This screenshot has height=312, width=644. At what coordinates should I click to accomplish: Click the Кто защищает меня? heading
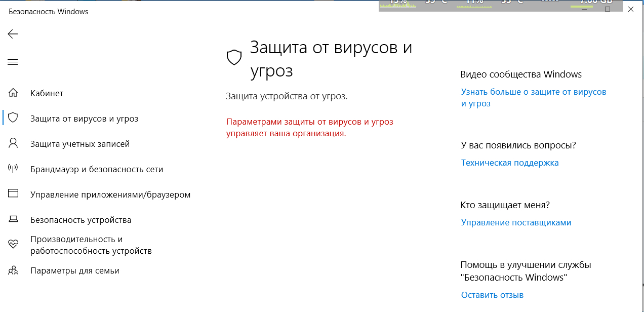(x=505, y=205)
